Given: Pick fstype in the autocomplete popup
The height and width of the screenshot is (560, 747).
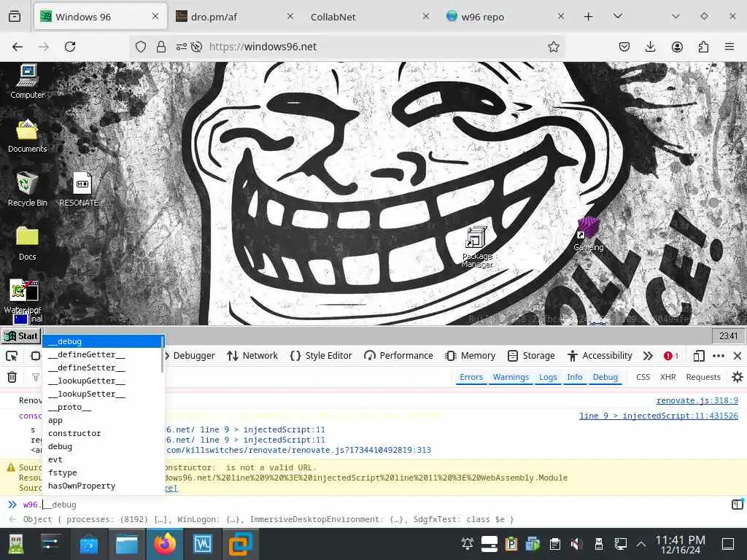Looking at the screenshot, I should (x=103, y=472).
